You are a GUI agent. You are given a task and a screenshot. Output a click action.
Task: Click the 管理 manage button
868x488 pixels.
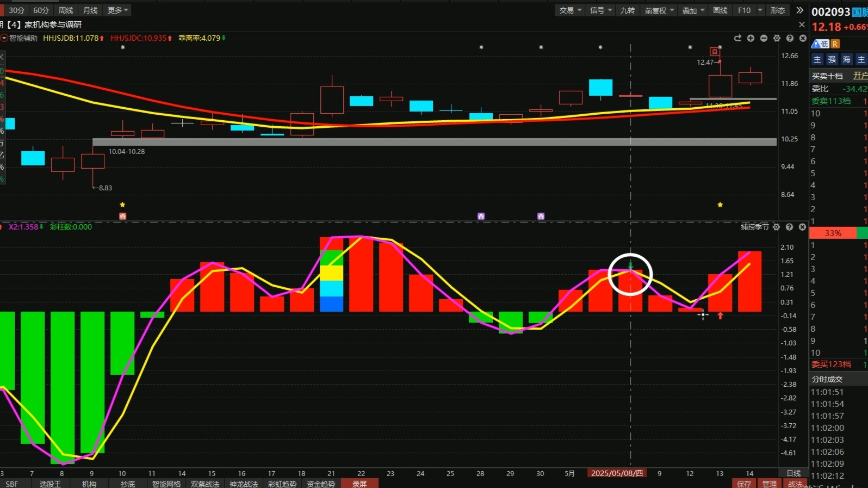770,484
